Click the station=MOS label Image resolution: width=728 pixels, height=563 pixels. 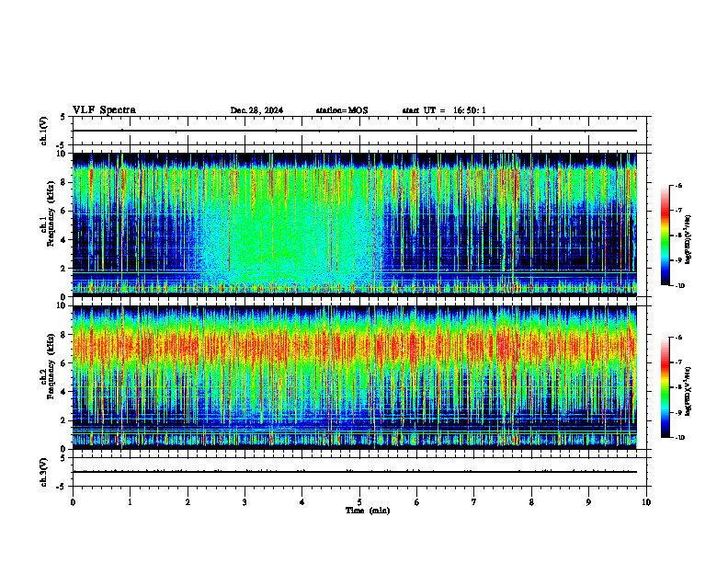(342, 110)
